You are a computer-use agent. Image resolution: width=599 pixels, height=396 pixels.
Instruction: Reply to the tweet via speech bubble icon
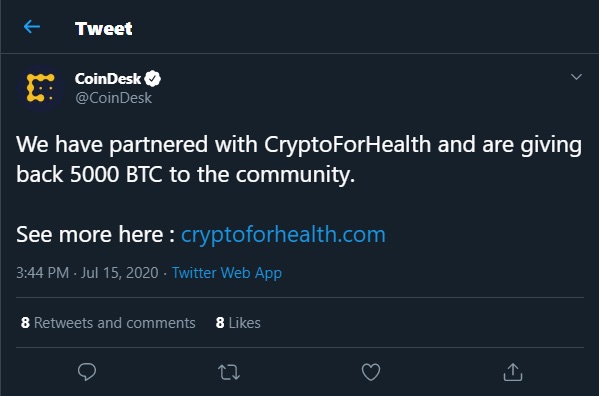[x=87, y=372]
